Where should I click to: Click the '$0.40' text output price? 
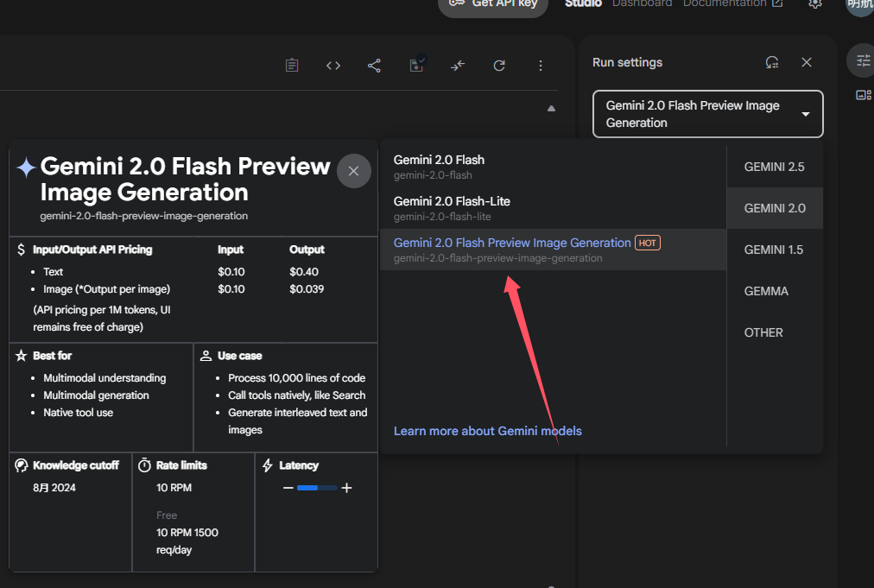304,271
